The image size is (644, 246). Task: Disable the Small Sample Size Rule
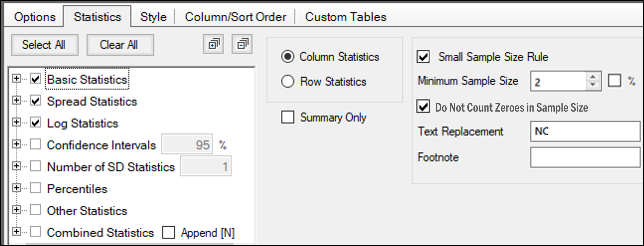(x=423, y=57)
